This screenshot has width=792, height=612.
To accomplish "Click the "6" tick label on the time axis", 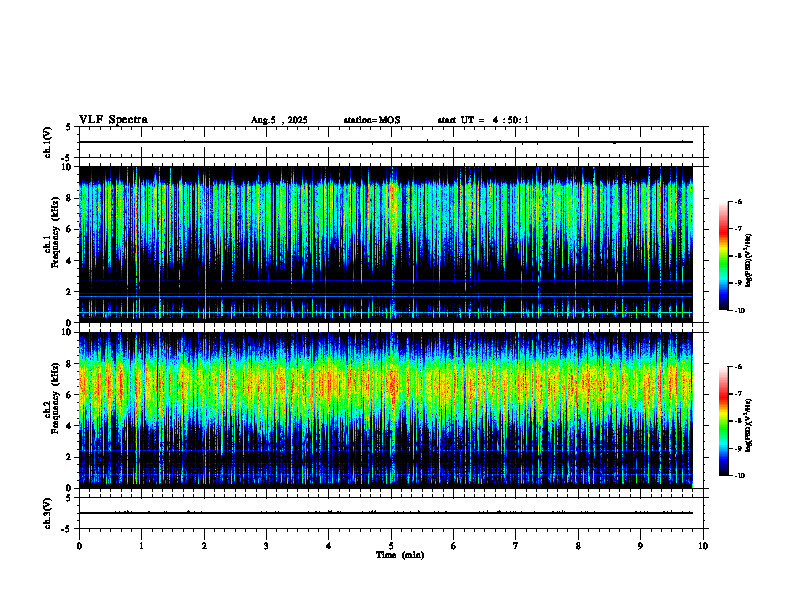I will coord(454,546).
